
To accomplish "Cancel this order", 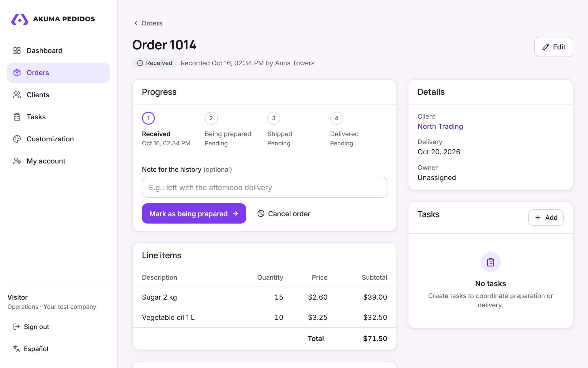I will click(284, 213).
